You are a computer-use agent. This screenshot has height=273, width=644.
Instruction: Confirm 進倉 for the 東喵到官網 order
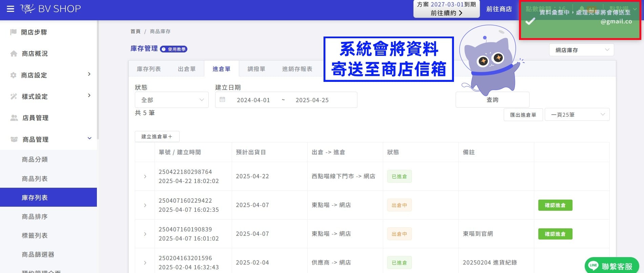point(555,234)
